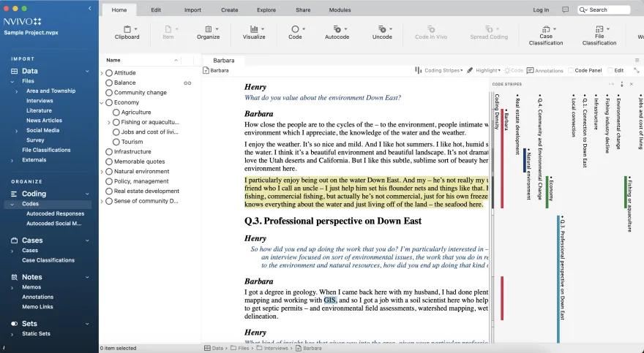Open File Classifications in sidebar

point(46,150)
